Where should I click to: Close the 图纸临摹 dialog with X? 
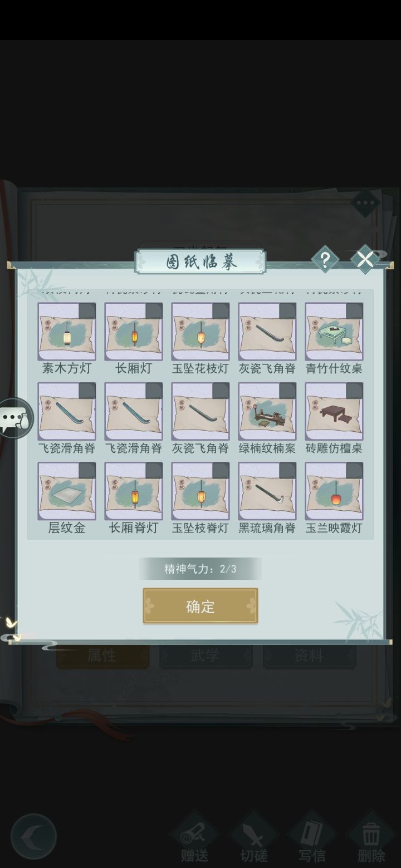pyautogui.click(x=365, y=259)
